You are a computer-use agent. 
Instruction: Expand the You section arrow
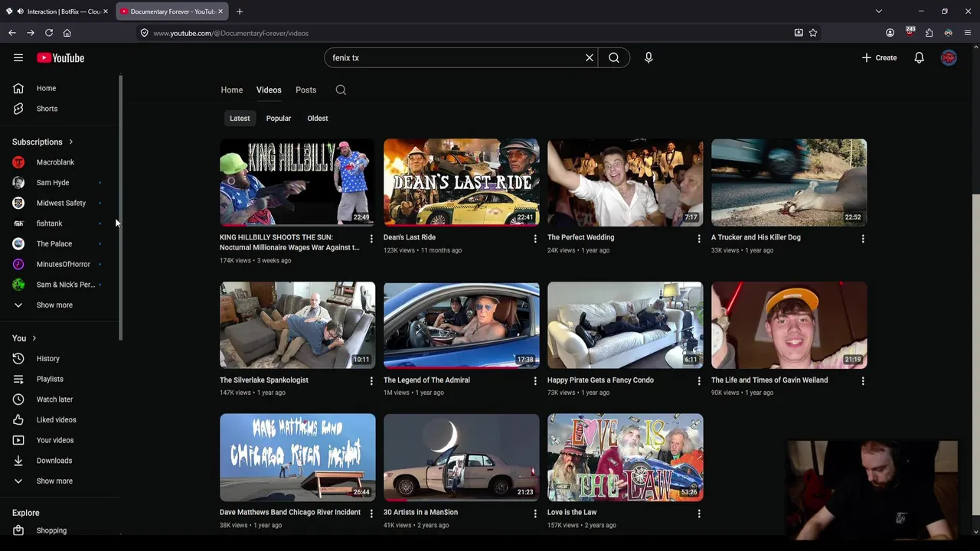[x=34, y=338]
